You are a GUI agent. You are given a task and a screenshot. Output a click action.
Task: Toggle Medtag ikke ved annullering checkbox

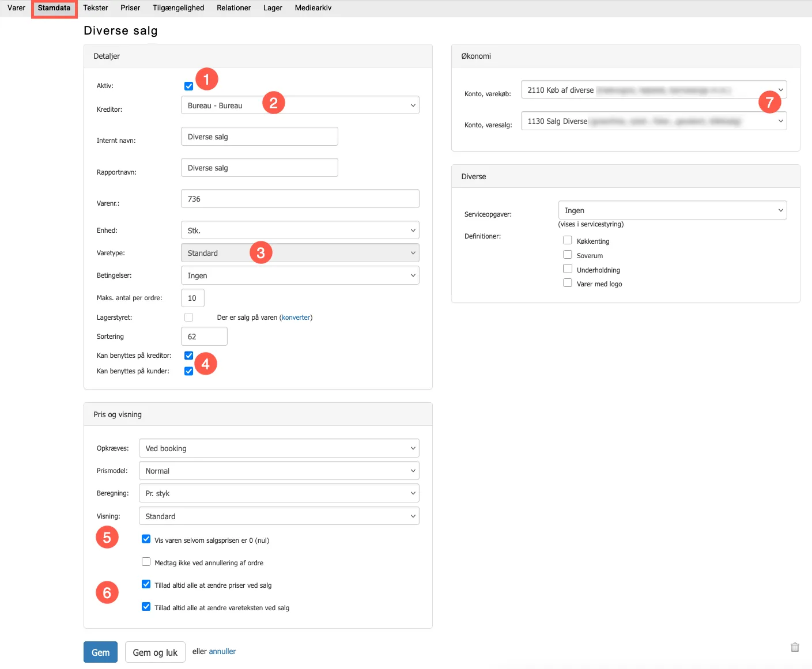[146, 562]
